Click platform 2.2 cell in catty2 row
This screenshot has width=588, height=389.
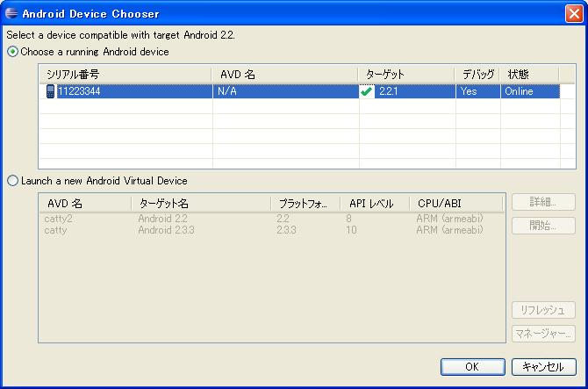coord(283,219)
